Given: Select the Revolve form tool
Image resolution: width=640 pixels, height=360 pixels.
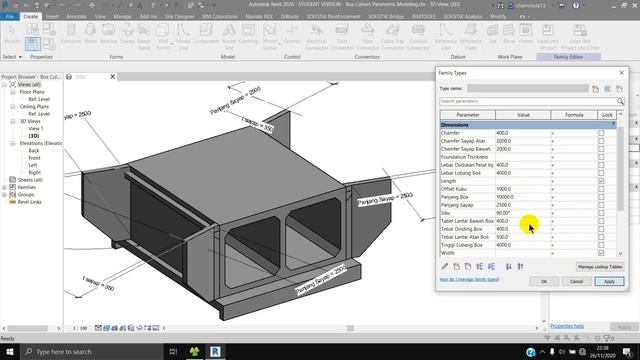Looking at the screenshot, I should click(x=108, y=34).
